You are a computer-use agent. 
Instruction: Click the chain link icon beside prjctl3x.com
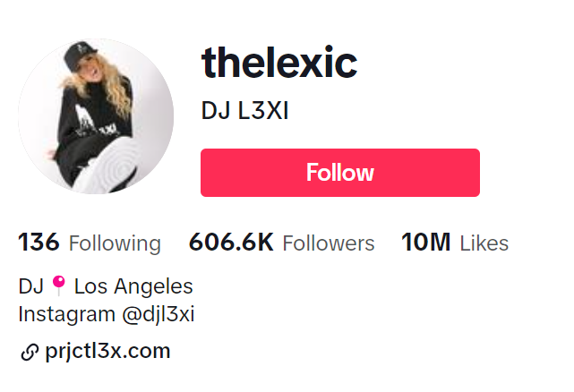(30, 352)
